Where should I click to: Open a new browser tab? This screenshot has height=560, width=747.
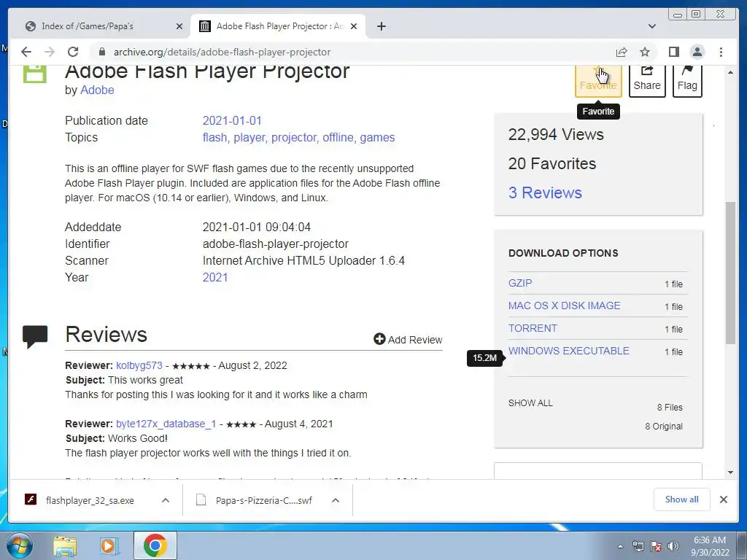click(x=381, y=26)
